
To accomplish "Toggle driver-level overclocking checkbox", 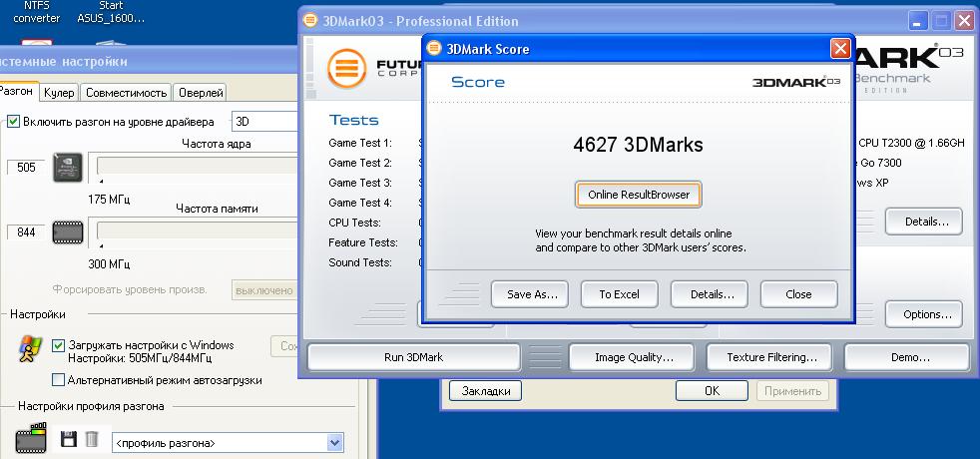I will (13, 121).
